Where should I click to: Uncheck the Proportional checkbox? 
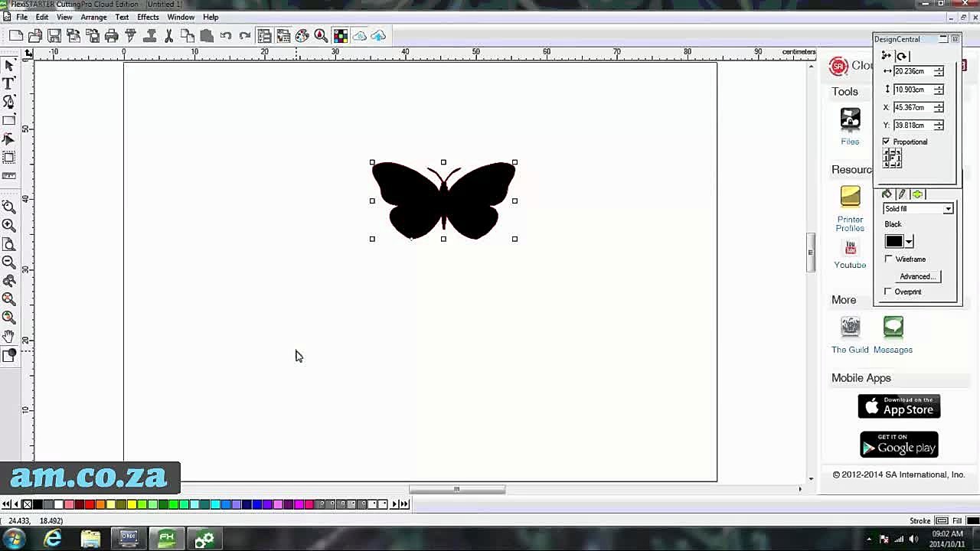click(x=887, y=142)
